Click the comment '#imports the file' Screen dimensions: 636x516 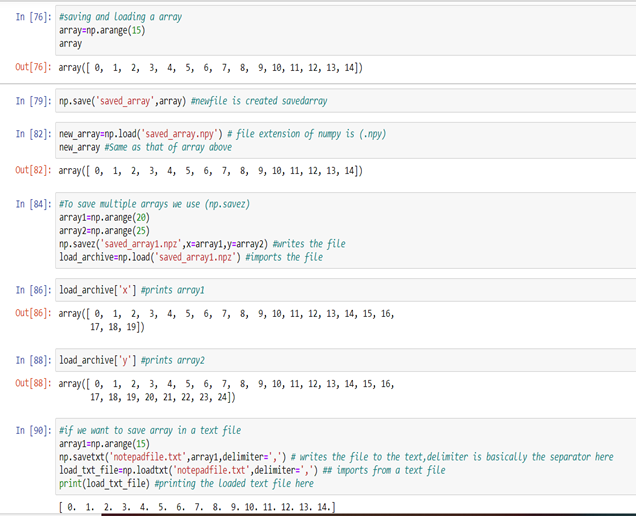point(284,257)
